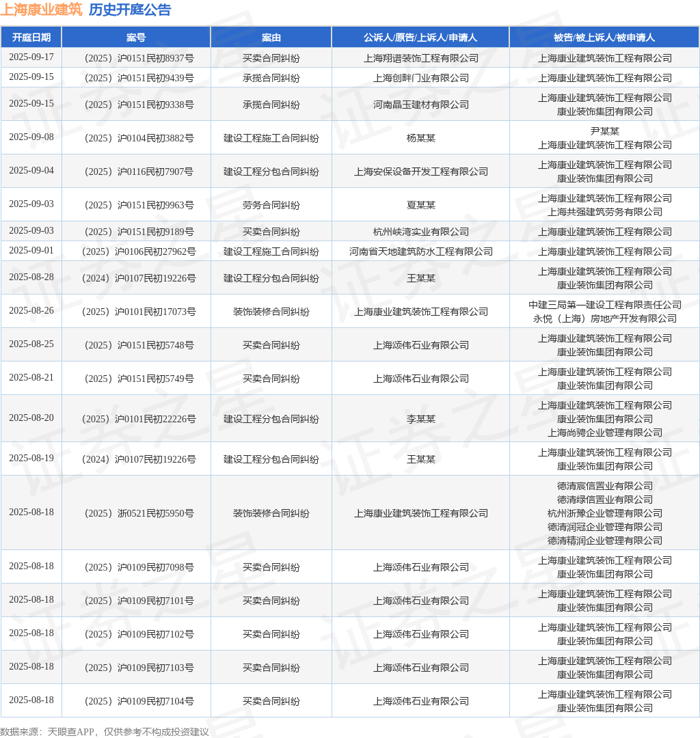Click the date 2025-08-28
The height and width of the screenshot is (738, 700).
click(31, 277)
